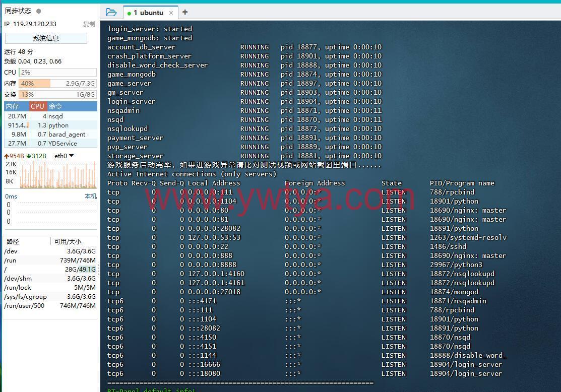Click the 本机 latency link

90,196
